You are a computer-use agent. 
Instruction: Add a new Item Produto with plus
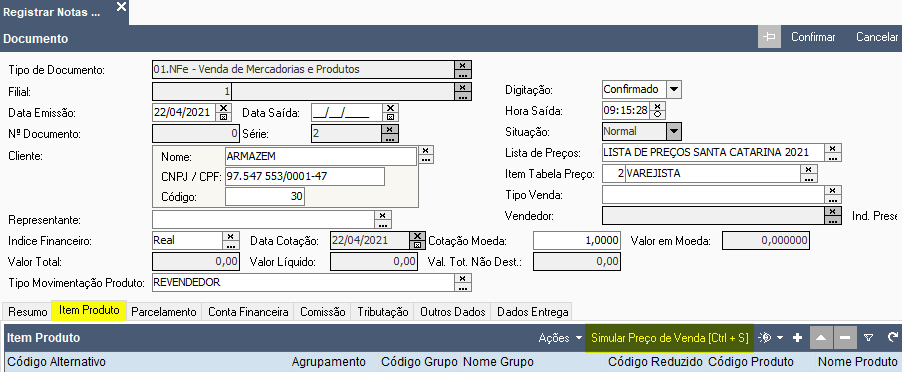click(797, 338)
